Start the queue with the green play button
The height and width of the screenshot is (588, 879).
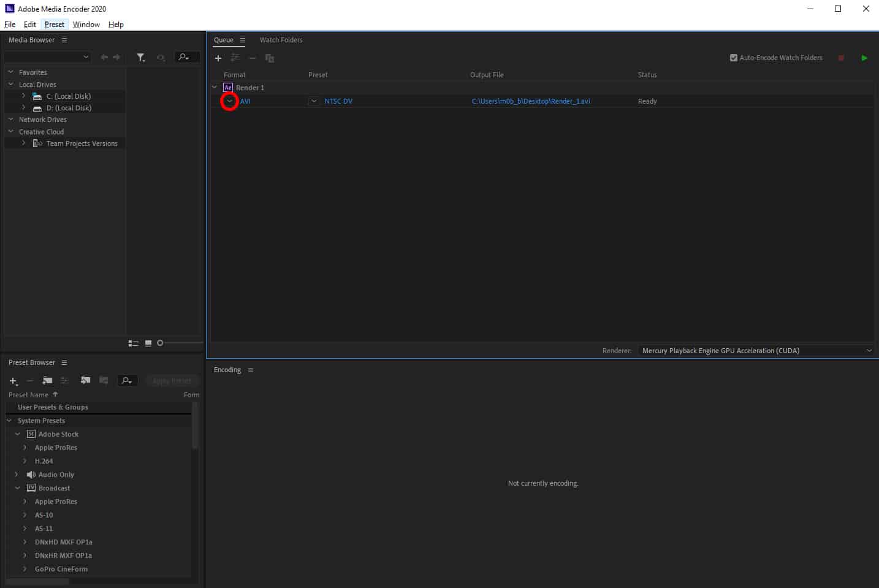864,58
